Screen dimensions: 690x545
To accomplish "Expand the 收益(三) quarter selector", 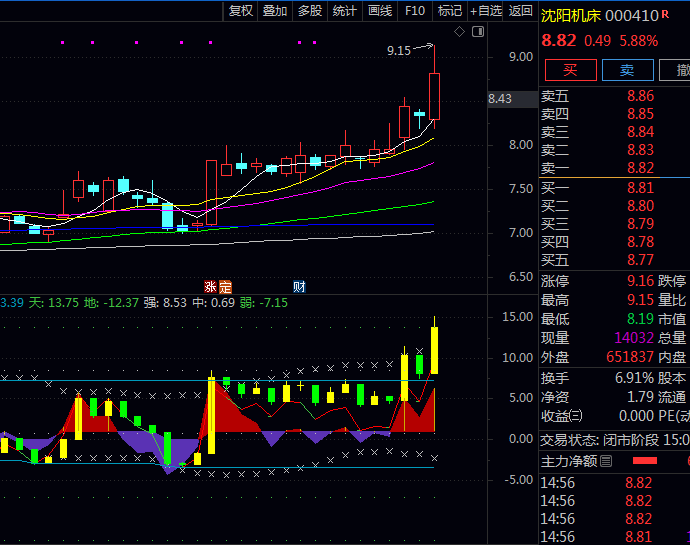I will coord(576,416).
